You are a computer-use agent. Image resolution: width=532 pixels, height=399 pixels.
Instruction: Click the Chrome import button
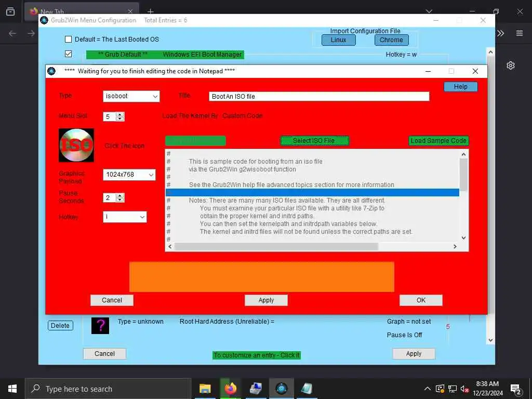click(391, 40)
